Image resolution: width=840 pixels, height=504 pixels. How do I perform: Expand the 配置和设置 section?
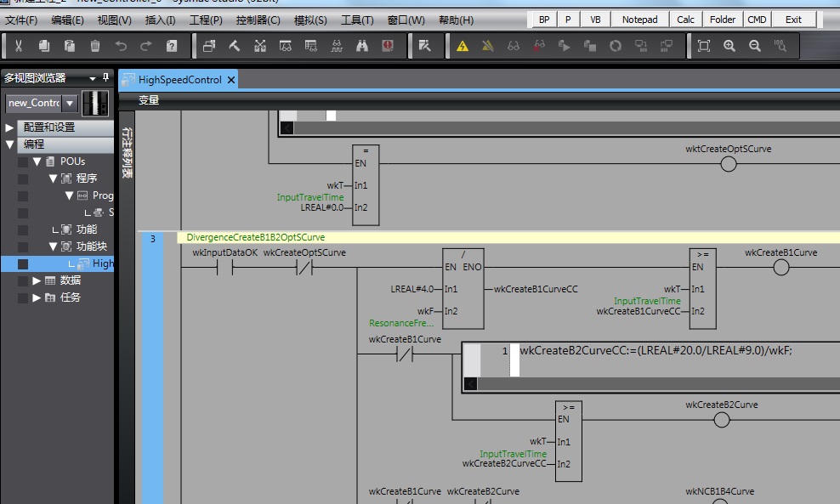tap(9, 127)
